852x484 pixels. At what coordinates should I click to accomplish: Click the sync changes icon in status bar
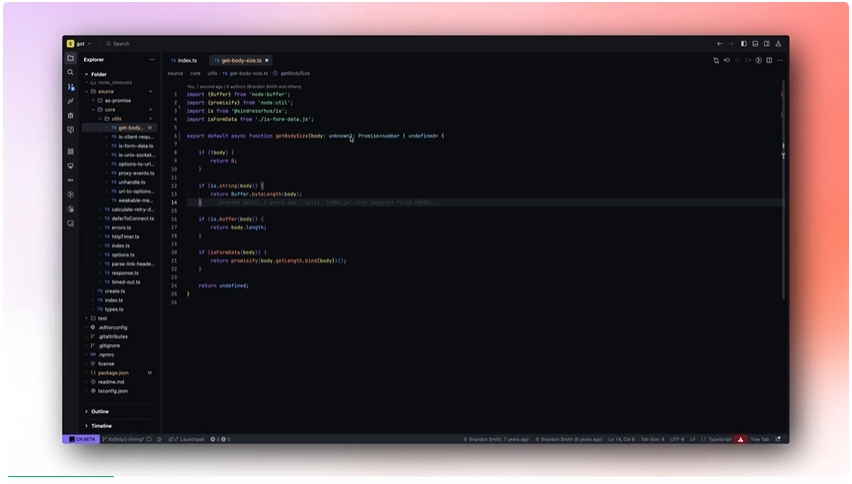point(149,439)
